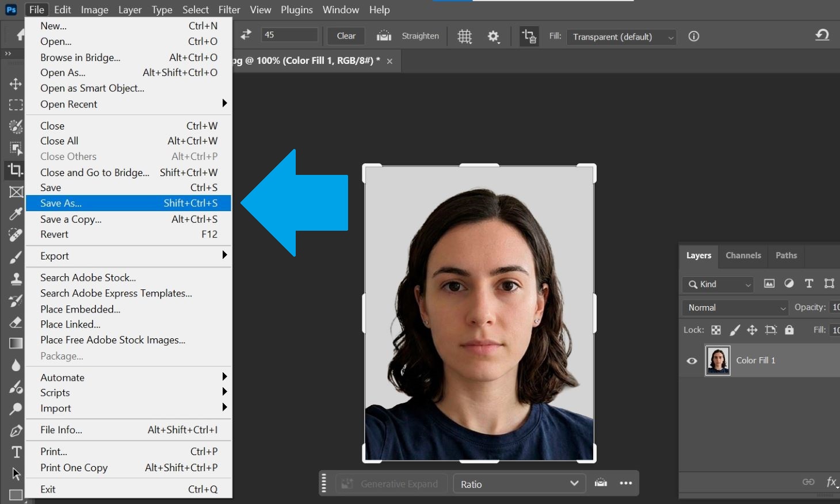Viewport: 840px width, 504px height.
Task: Toggle the Delete Cropped Pixels option
Action: pos(529,36)
